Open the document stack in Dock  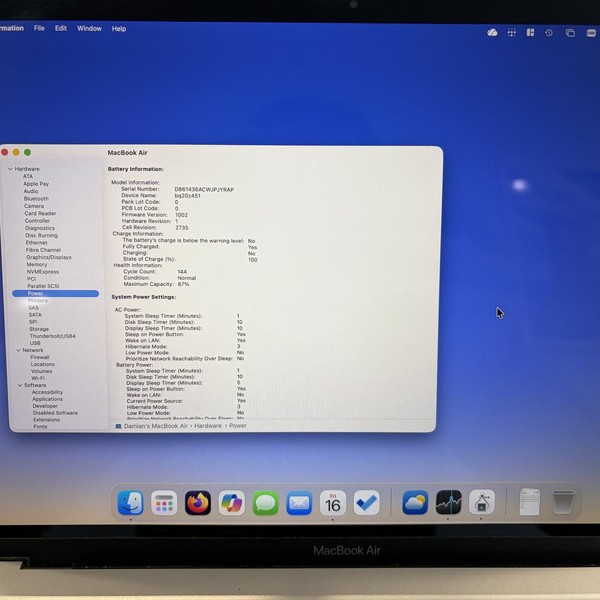tap(530, 502)
